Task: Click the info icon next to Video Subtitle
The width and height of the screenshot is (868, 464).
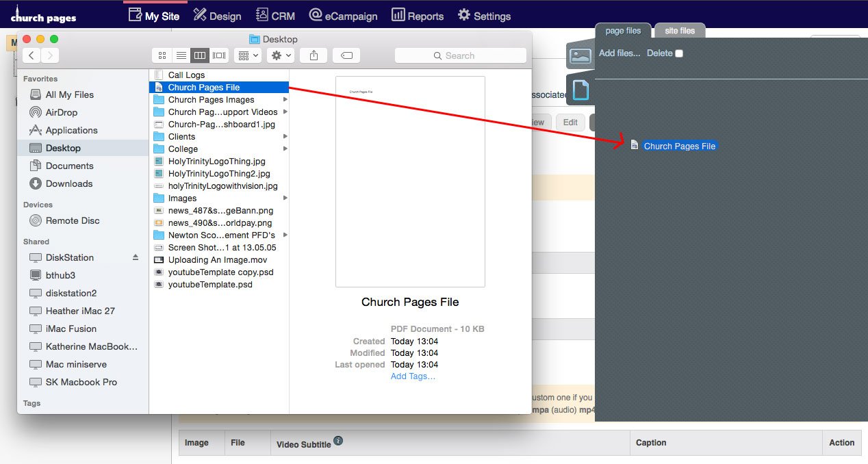Action: 338,441
